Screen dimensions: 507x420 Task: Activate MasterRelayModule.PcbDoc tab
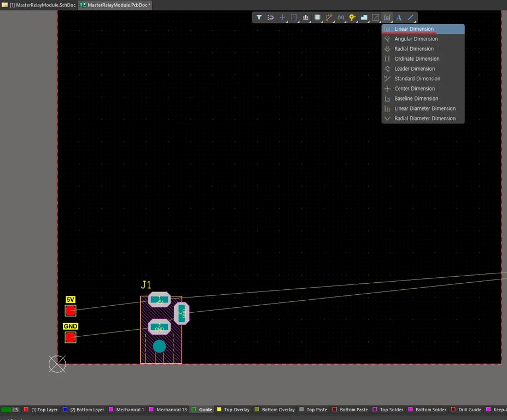115,5
